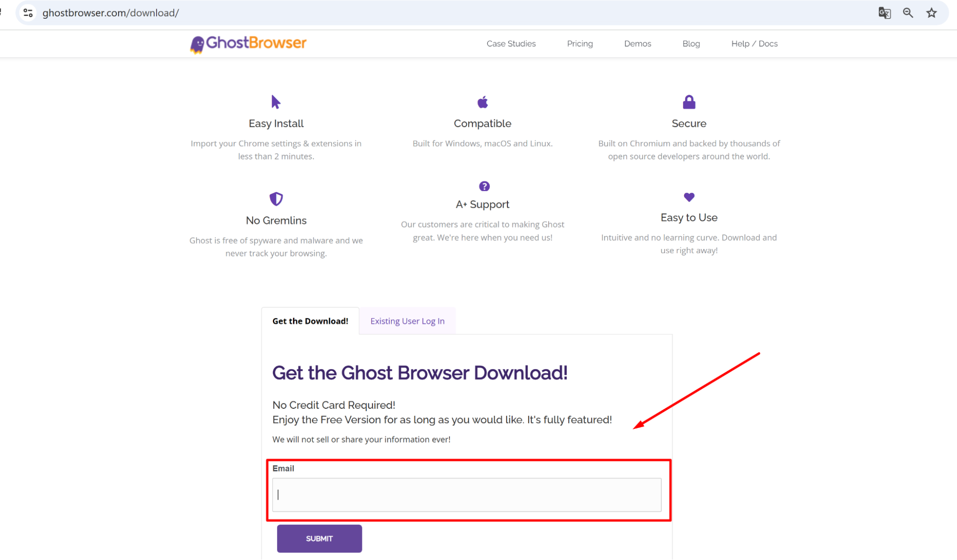Click 'Ghost is free of spyware' description
Screen dimensions: 957x560
(276, 247)
